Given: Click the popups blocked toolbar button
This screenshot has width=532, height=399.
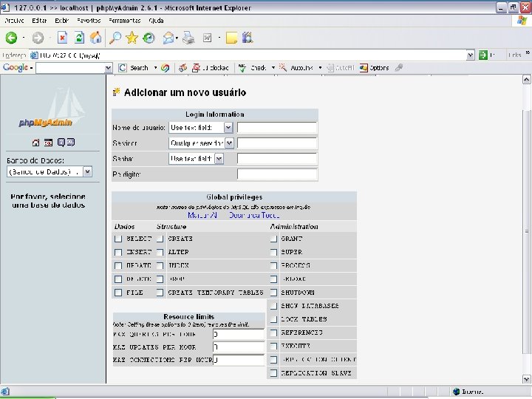Looking at the screenshot, I should click(211, 68).
